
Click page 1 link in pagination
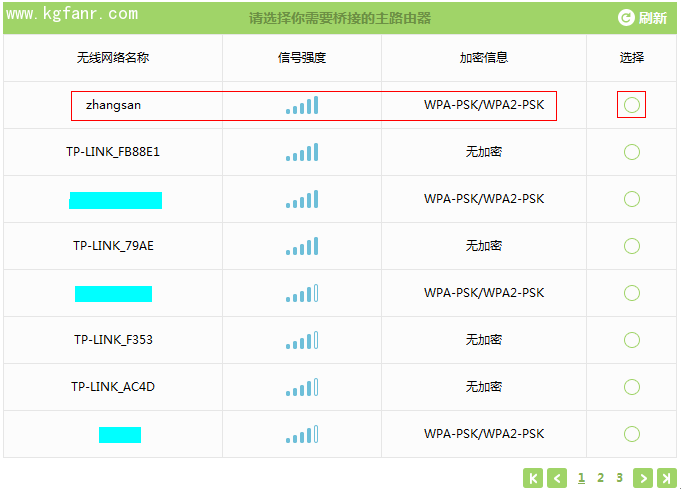(x=581, y=478)
